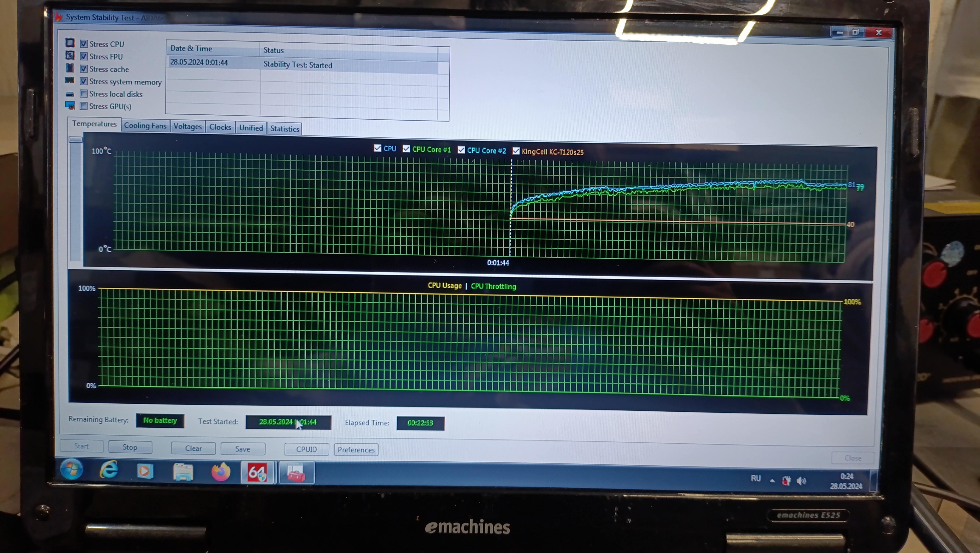Maximize the System Stability Test window

856,32
